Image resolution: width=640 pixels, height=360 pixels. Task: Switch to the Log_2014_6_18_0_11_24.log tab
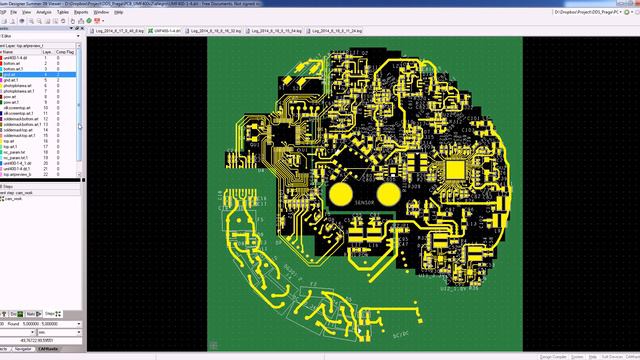pos(335,31)
